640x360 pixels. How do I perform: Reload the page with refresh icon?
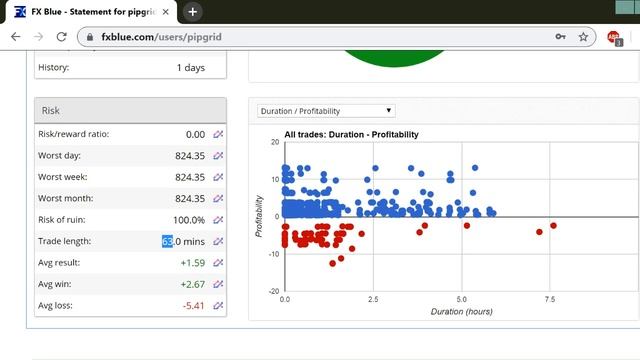pos(61,37)
